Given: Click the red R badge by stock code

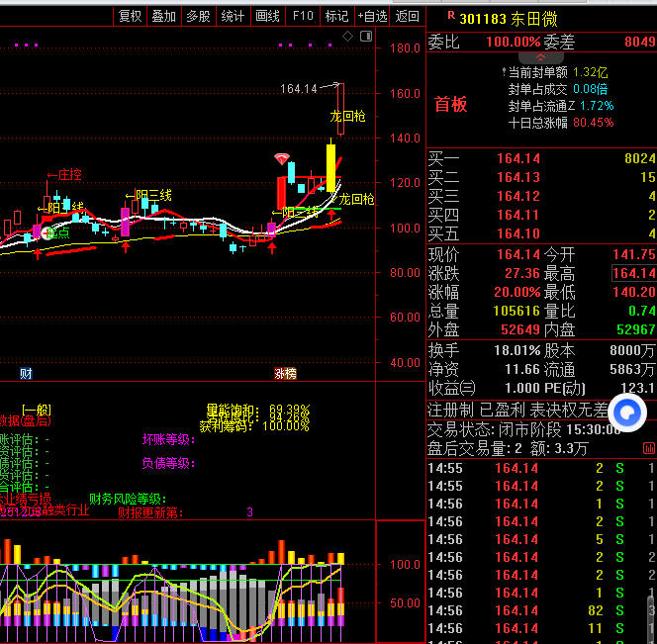Looking at the screenshot, I should tap(451, 16).
